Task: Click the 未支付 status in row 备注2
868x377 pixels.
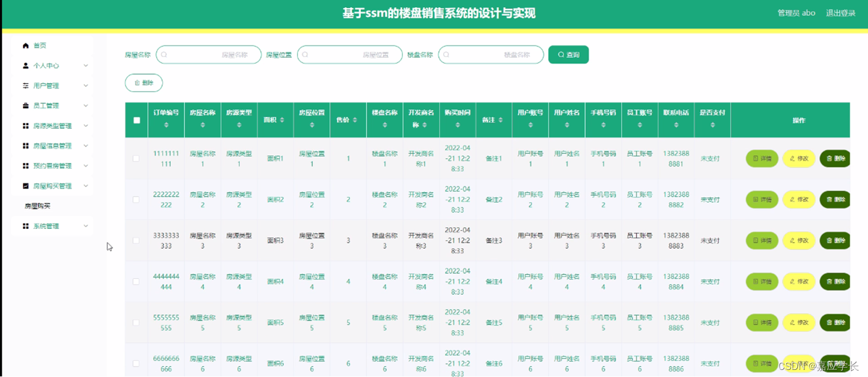Action: point(710,199)
